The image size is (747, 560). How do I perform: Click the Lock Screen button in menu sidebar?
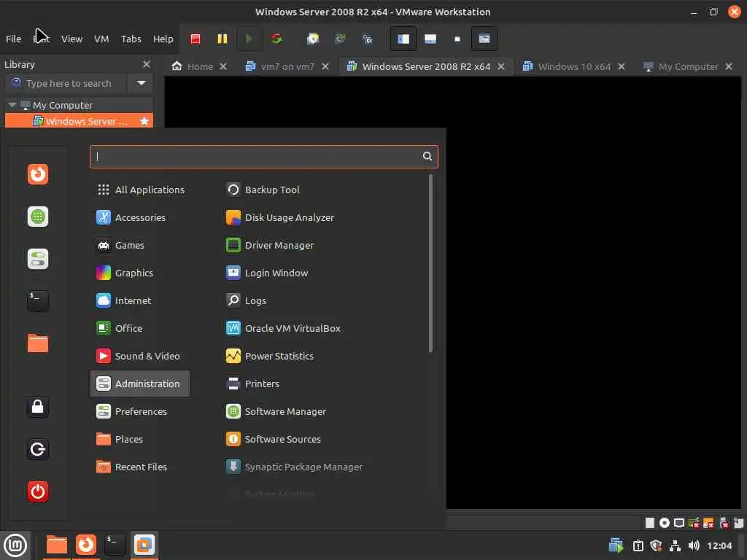38,407
